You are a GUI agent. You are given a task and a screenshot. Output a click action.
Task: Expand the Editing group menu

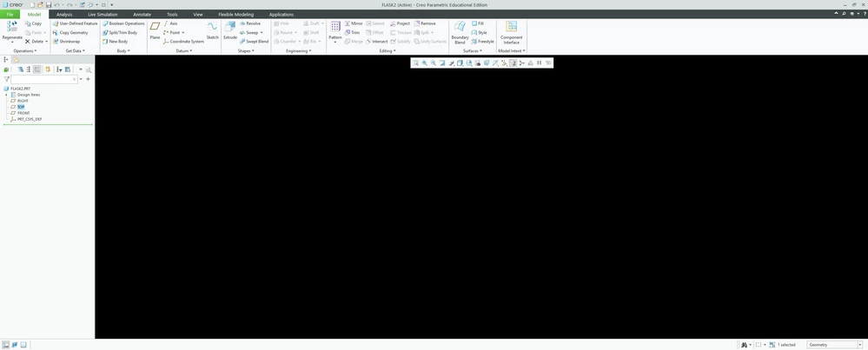coord(388,51)
